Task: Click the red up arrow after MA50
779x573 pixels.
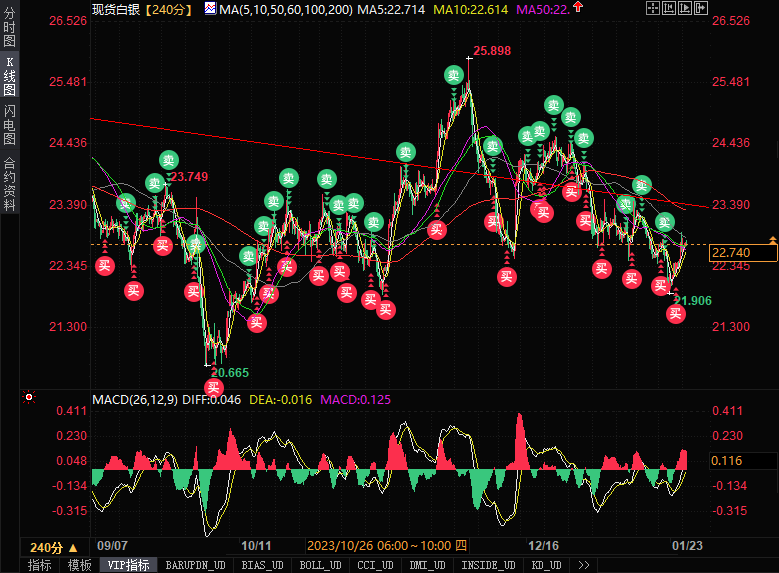Action: click(x=578, y=7)
